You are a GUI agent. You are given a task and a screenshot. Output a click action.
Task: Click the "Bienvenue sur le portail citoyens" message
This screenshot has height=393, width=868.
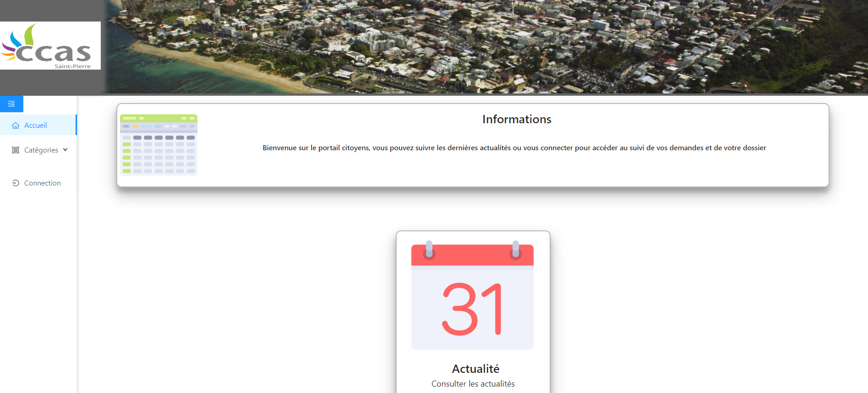[514, 148]
